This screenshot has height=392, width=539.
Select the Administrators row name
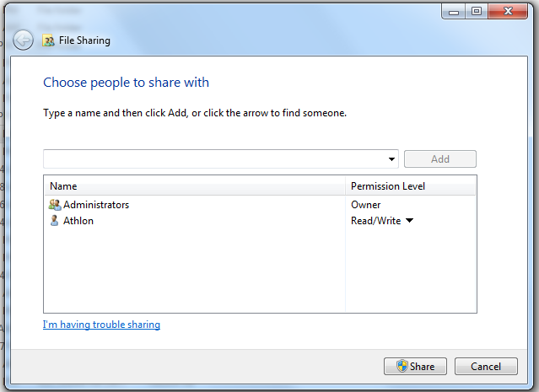96,205
